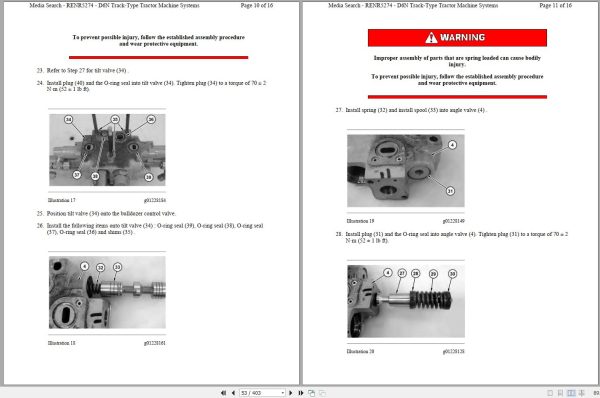Viewport: 600px width, 398px height.
Task: Open the page number dropdown arrow
Action: 283,393
